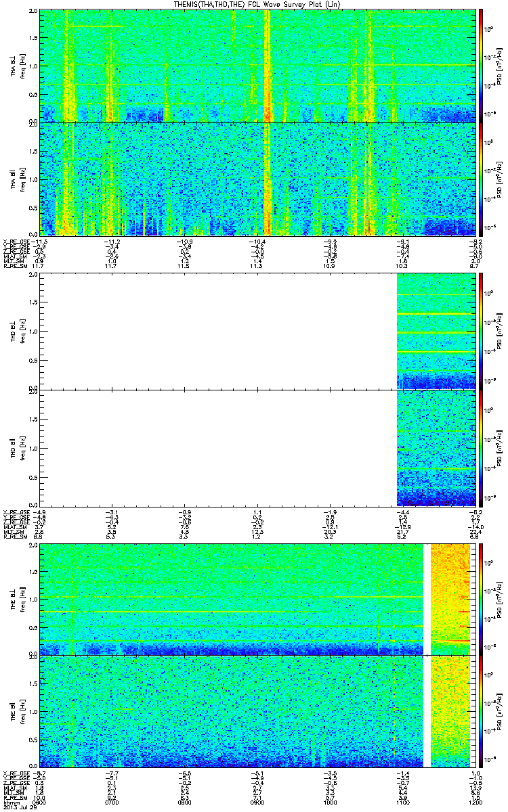Click the THE B-parallel panel color bar
508x812 pixels.
coord(481,710)
